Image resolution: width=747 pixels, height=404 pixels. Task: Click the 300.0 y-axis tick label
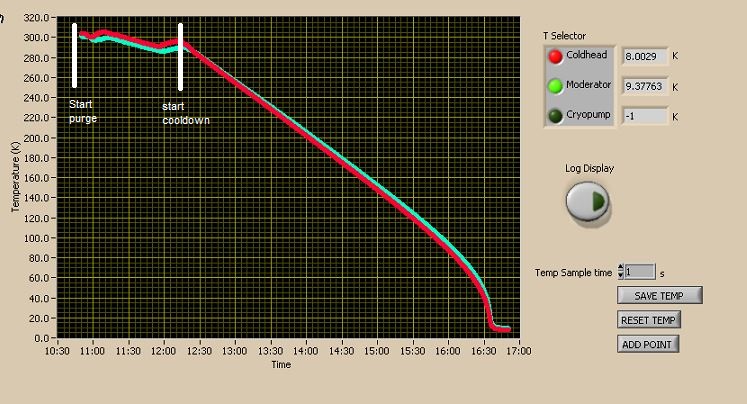click(36, 38)
